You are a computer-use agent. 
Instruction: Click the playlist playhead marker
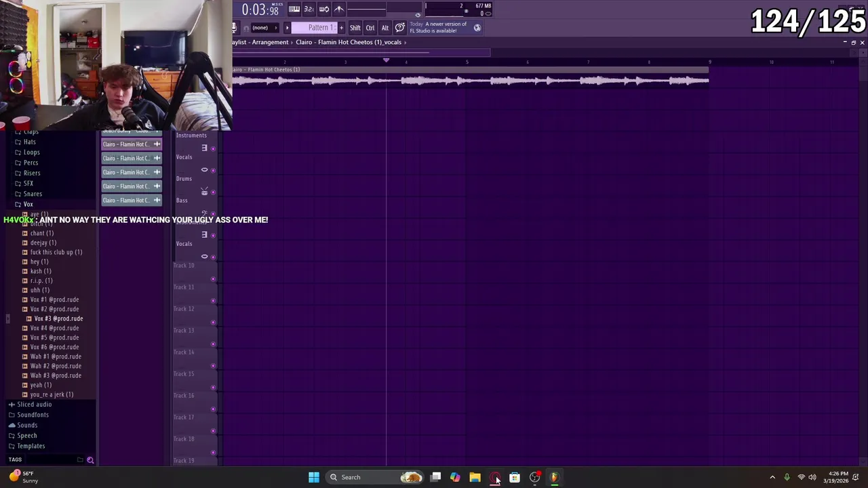click(x=386, y=60)
